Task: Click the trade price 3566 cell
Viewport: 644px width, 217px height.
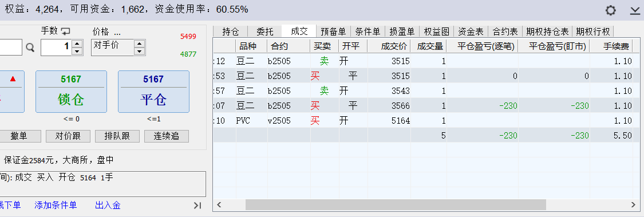Action: [x=389, y=105]
